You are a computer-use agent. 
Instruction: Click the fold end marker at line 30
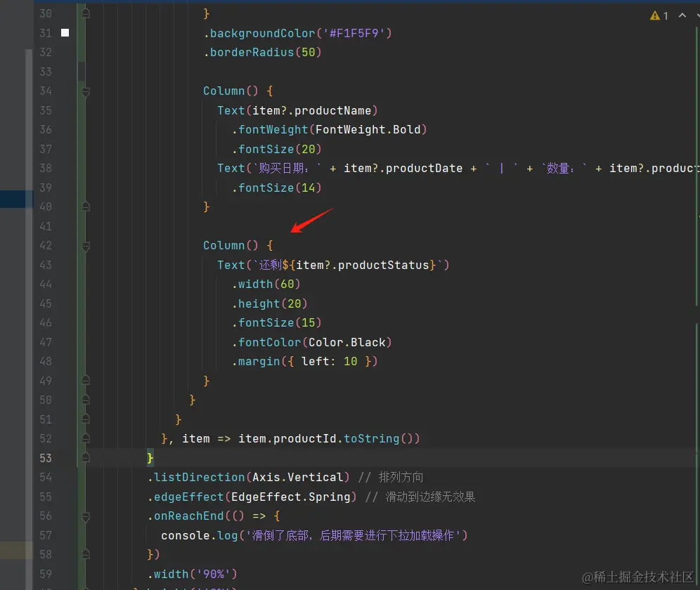point(86,14)
